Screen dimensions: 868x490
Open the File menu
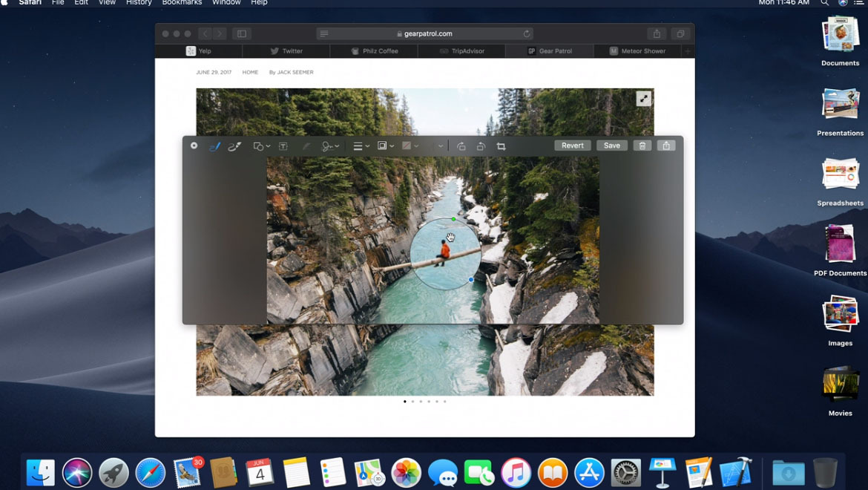(58, 2)
